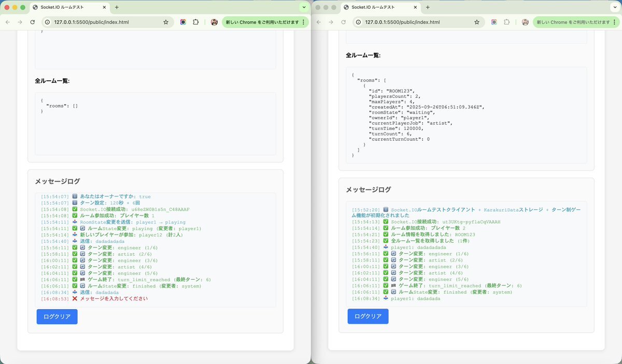Open a new tab with plus in the left window
The width and height of the screenshot is (622, 364).
click(117, 7)
